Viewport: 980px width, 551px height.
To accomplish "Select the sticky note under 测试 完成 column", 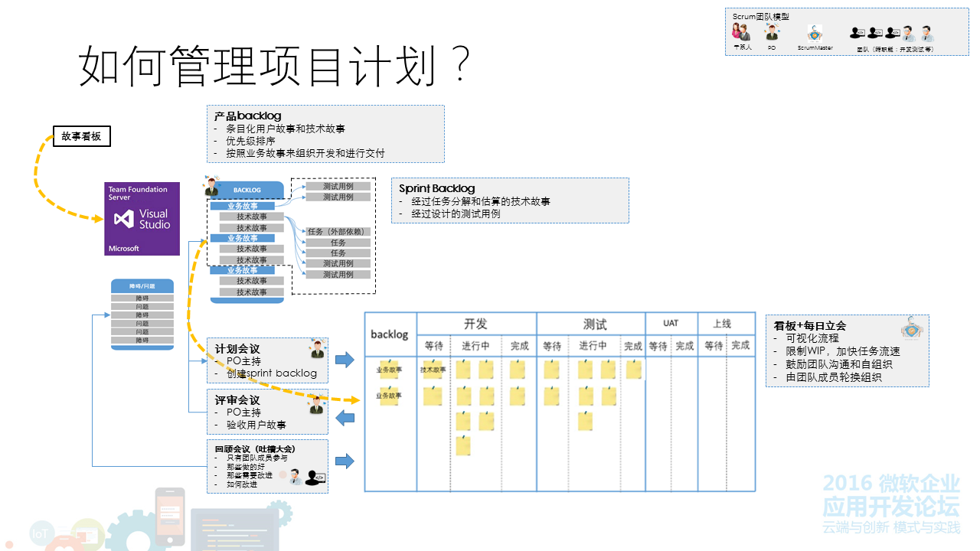I will (x=634, y=370).
